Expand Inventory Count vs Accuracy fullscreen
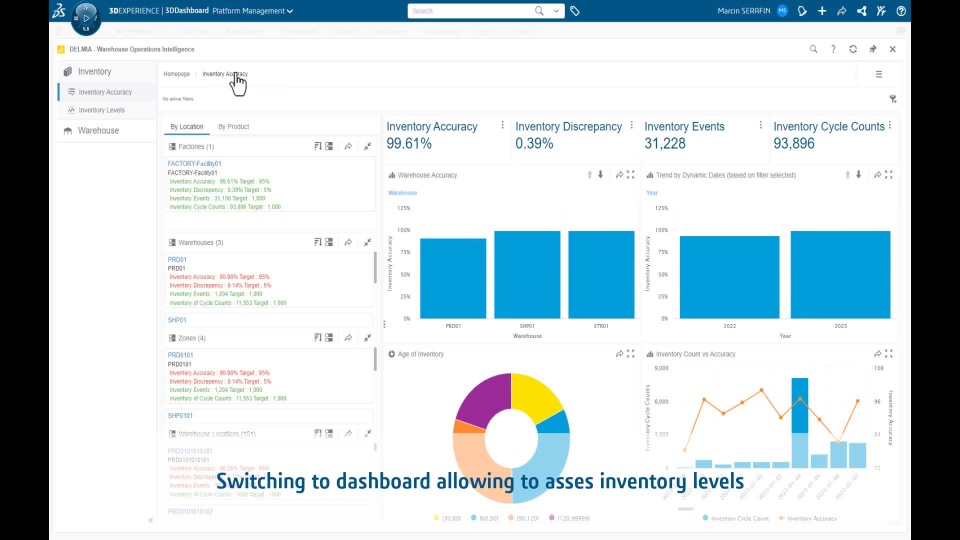The width and height of the screenshot is (960, 540). tap(888, 354)
